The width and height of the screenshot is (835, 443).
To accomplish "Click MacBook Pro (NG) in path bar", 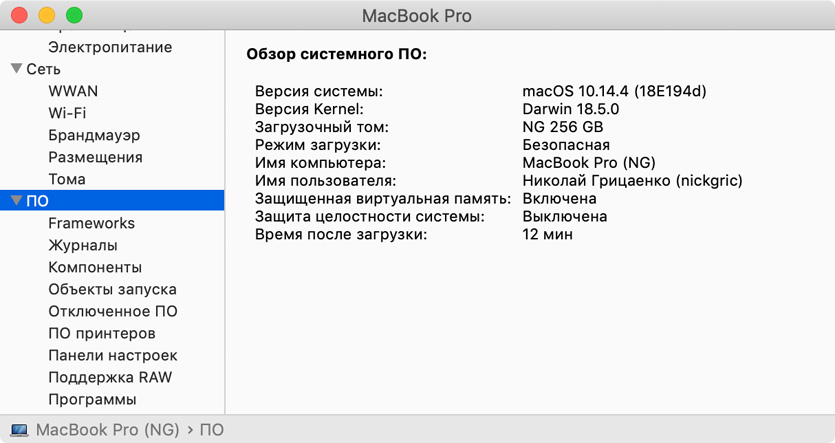I will [107, 430].
